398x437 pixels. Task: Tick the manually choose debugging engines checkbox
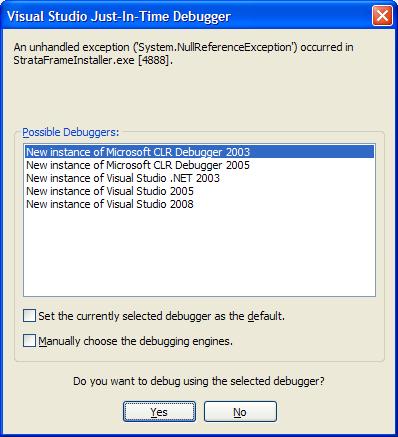click(x=29, y=341)
